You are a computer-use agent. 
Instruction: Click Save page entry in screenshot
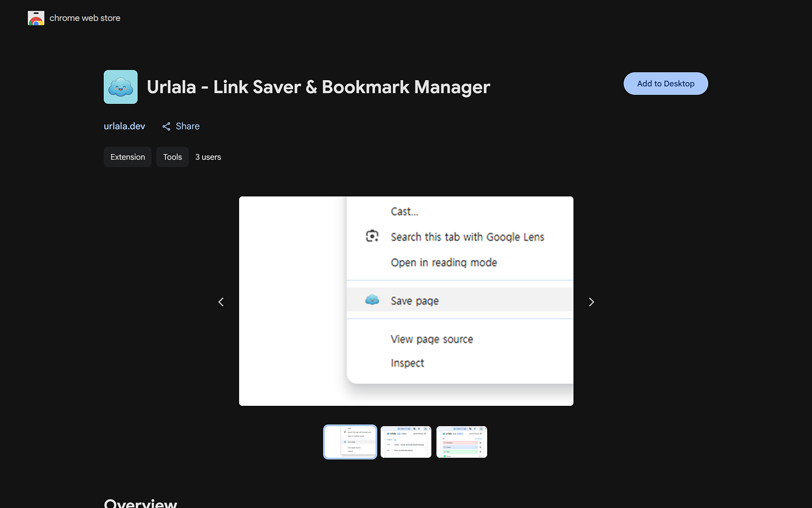tap(460, 300)
